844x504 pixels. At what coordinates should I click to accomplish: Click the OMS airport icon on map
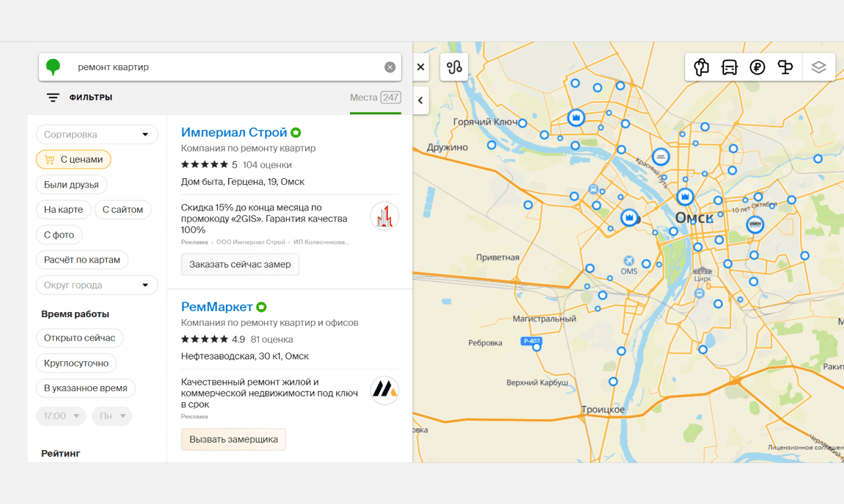click(629, 260)
